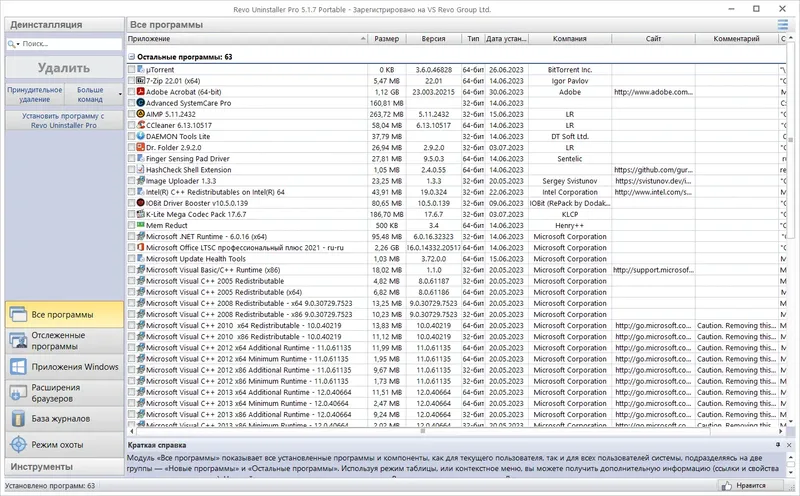Activate Режим охоты mode

(64, 444)
